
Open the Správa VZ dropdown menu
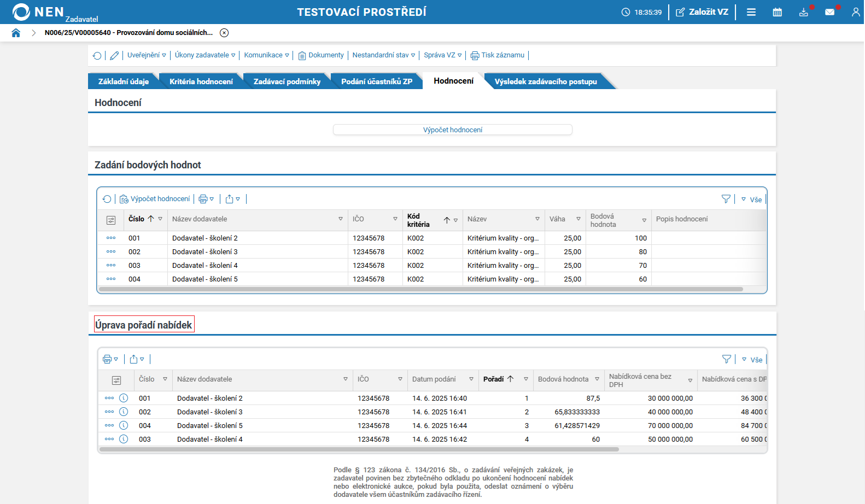point(442,55)
